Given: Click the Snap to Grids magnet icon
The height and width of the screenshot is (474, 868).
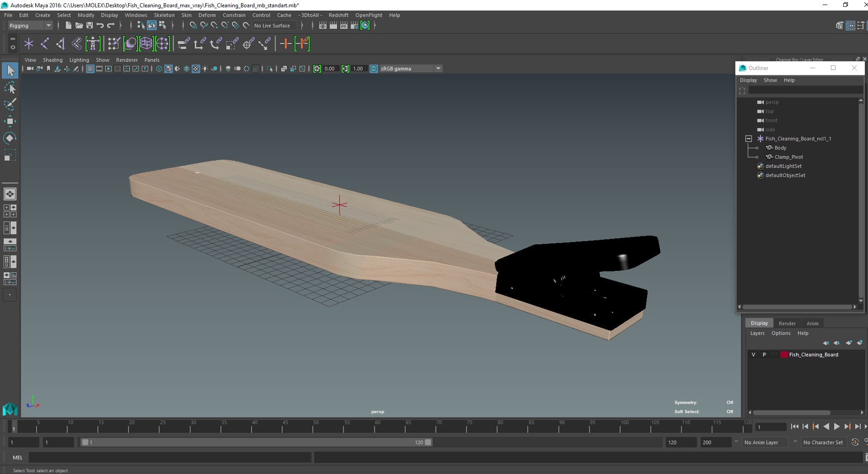Looking at the screenshot, I should pyautogui.click(x=193, y=26).
